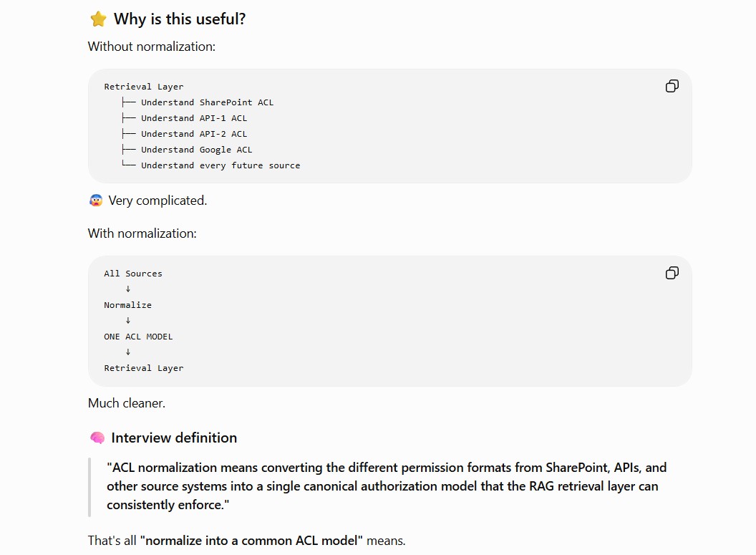
Task: Click the bold normalize into a common ACL model phrase
Action: point(251,541)
